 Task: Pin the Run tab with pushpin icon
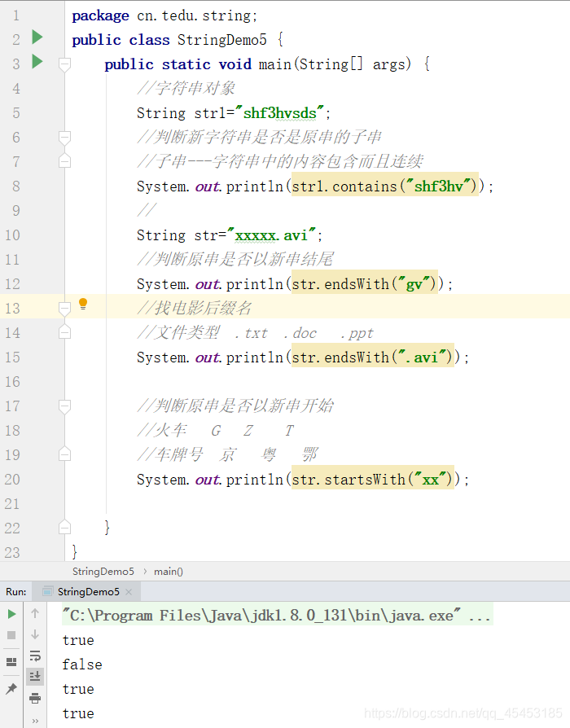pyautogui.click(x=11, y=689)
